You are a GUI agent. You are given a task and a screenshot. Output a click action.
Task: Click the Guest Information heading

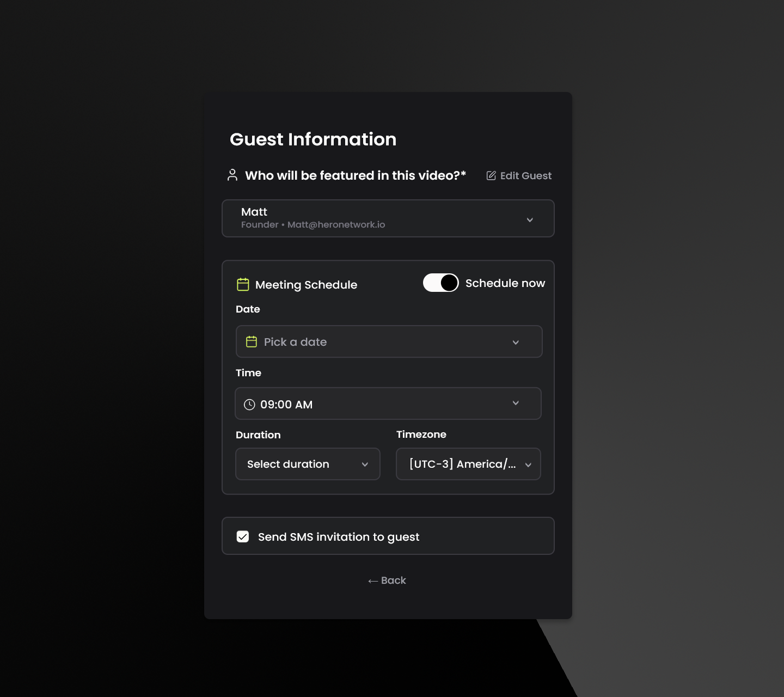click(x=313, y=139)
